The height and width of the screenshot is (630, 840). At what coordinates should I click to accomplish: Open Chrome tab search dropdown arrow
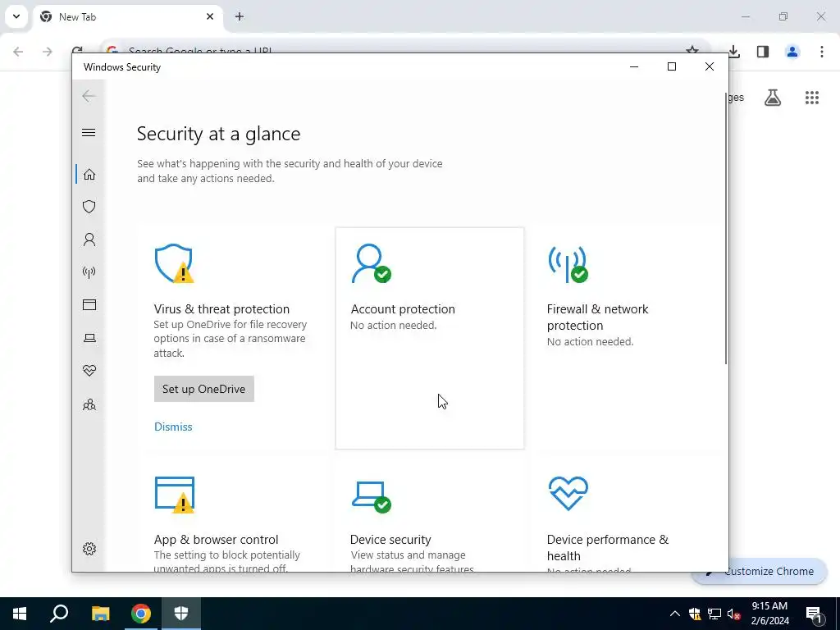point(16,16)
